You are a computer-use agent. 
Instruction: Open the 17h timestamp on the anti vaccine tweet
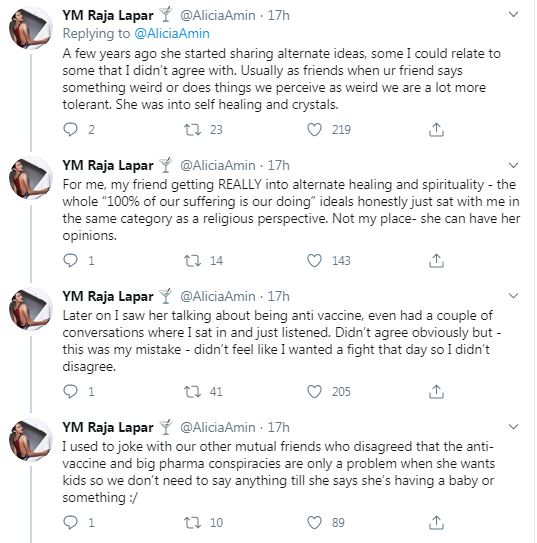click(x=278, y=296)
